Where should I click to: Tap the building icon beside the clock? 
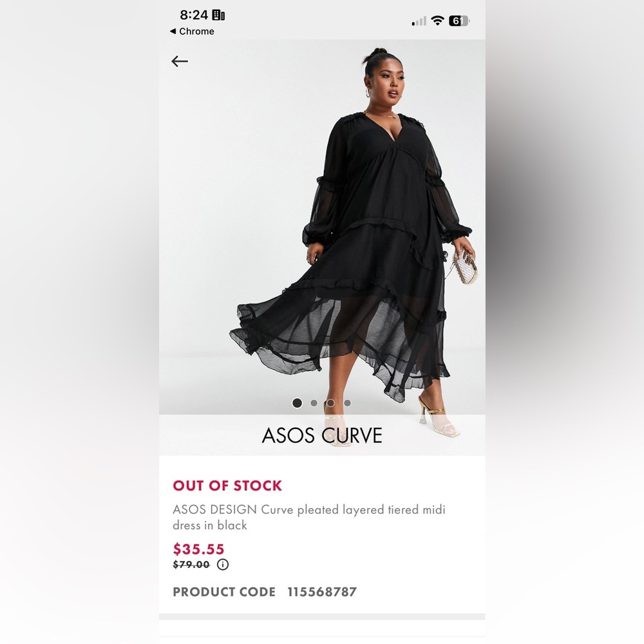(218, 15)
